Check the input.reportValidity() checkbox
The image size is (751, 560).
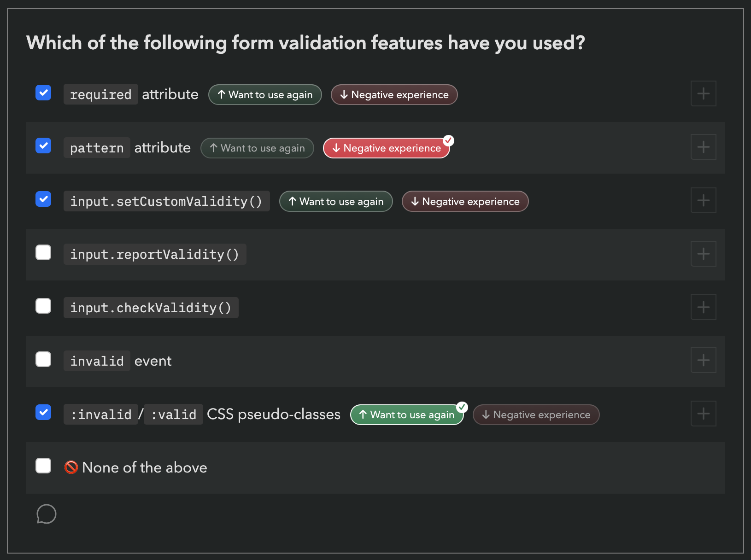43,252
